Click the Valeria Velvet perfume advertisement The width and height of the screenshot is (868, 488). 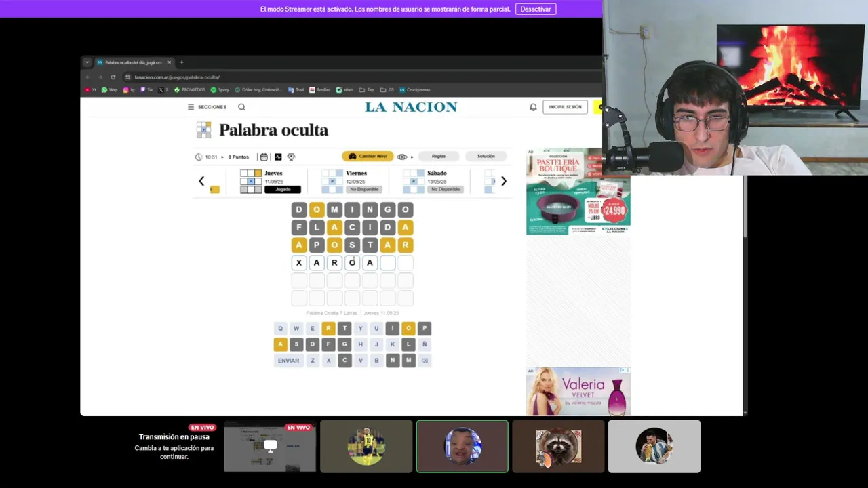578,391
